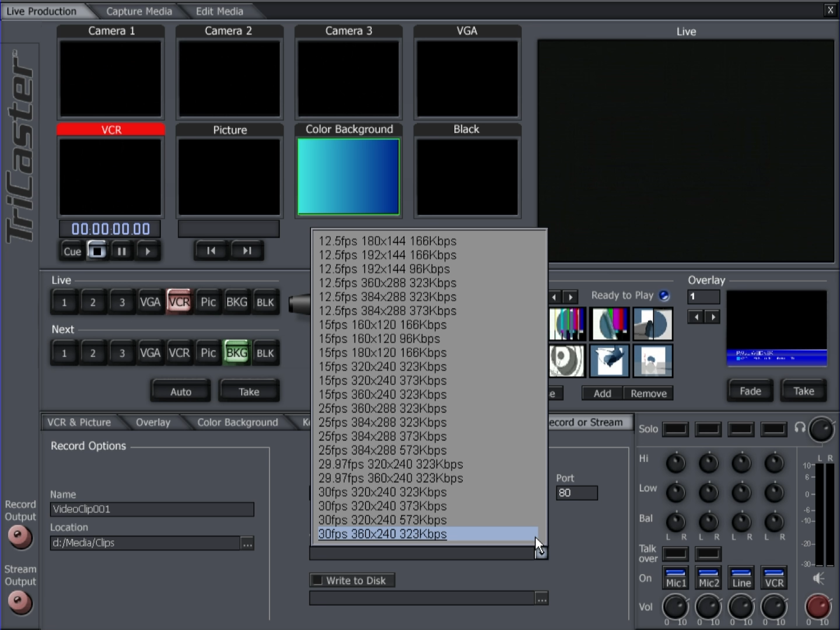Image resolution: width=840 pixels, height=630 pixels.
Task: Open the Color Background settings tab
Action: pos(237,422)
